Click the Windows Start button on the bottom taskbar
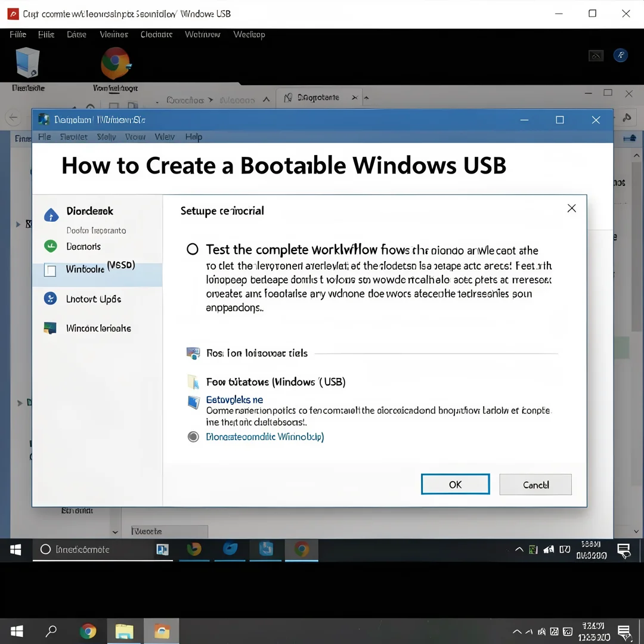Screen dimensions: 644x644 (17, 631)
